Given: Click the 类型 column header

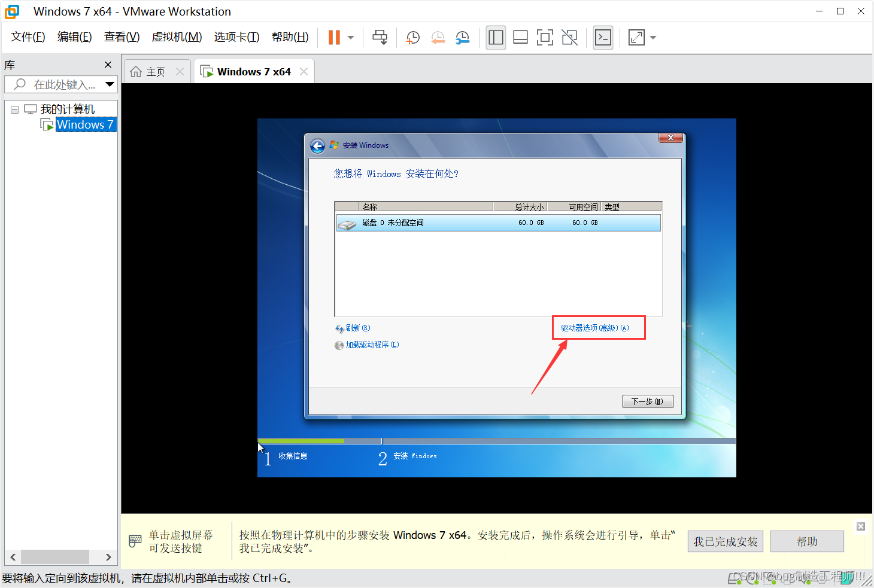Looking at the screenshot, I should [631, 207].
